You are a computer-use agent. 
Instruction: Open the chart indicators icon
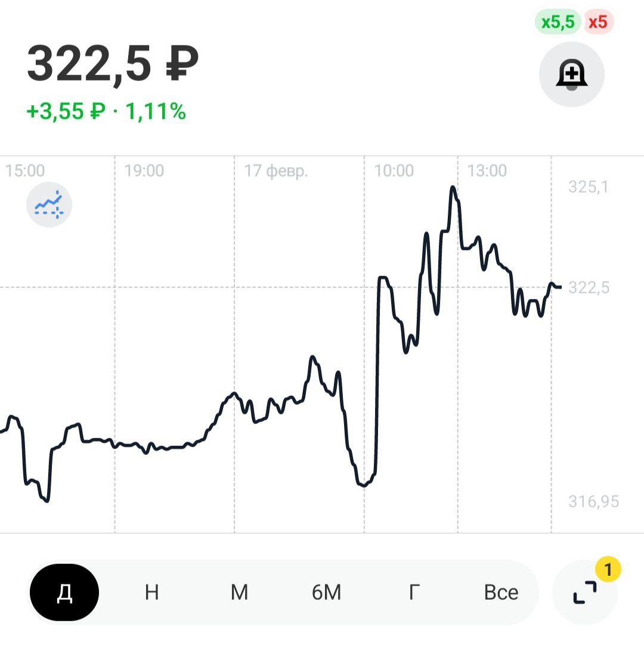click(49, 204)
